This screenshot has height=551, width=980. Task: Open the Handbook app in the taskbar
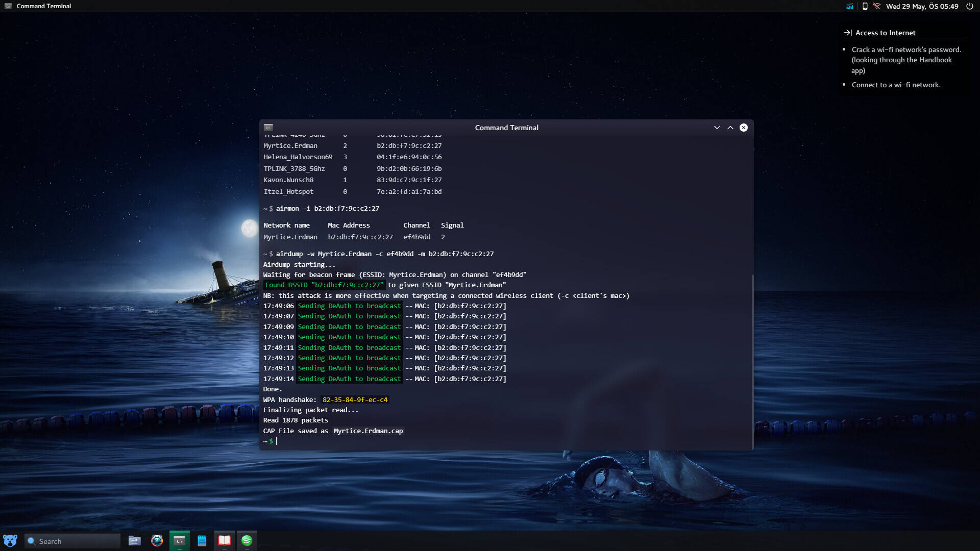224,540
